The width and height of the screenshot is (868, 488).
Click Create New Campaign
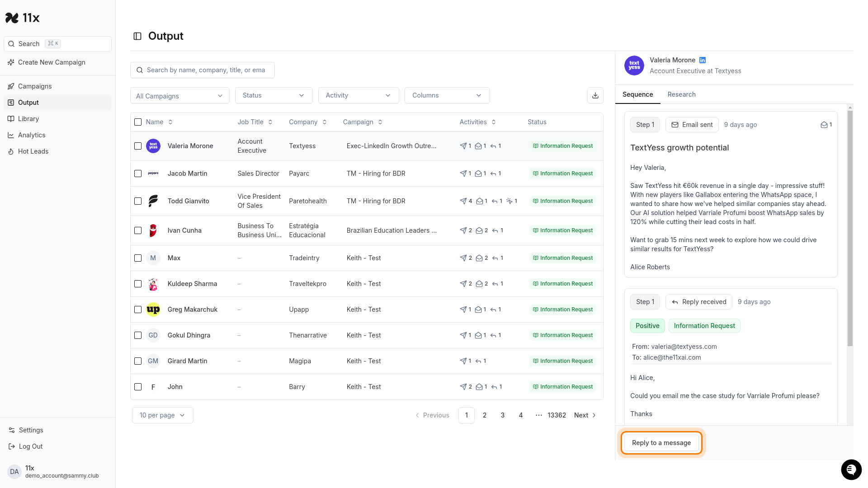click(57, 62)
